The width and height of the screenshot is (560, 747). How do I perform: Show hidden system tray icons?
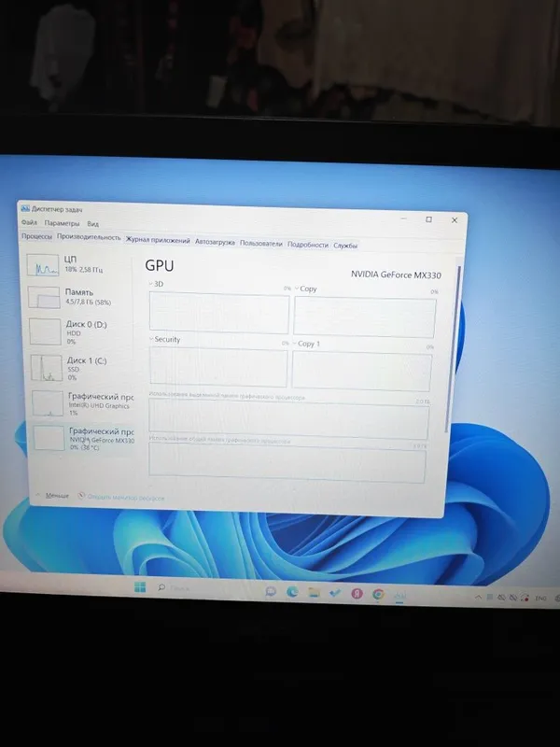(478, 598)
